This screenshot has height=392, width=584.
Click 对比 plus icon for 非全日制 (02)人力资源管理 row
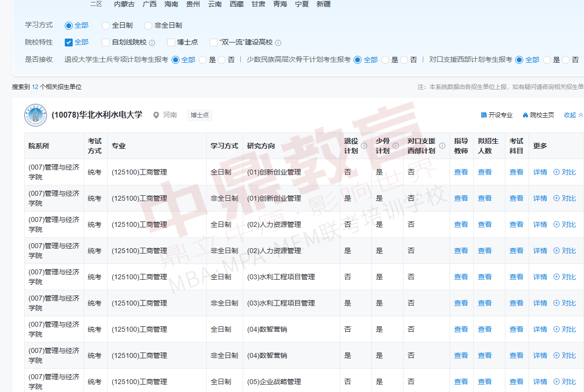556,251
